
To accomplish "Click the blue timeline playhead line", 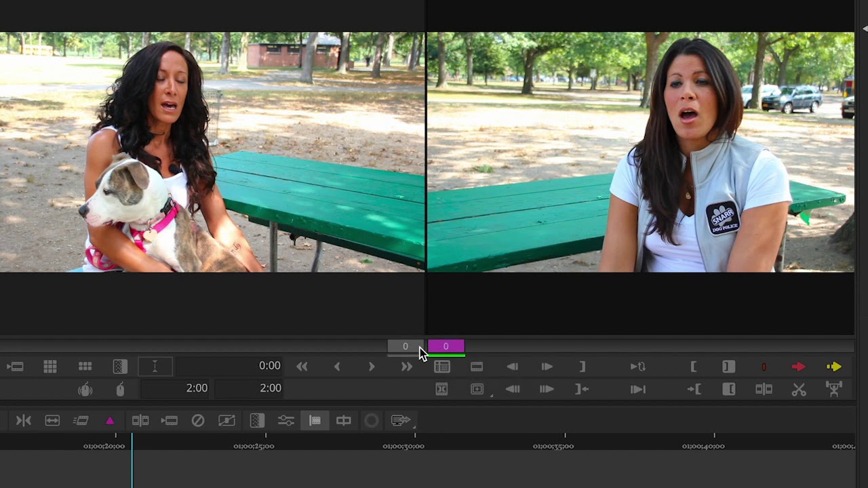I will point(132,461).
